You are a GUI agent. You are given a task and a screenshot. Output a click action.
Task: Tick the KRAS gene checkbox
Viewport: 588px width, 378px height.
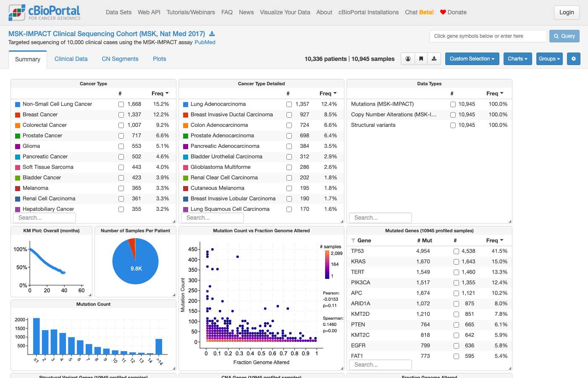click(456, 262)
